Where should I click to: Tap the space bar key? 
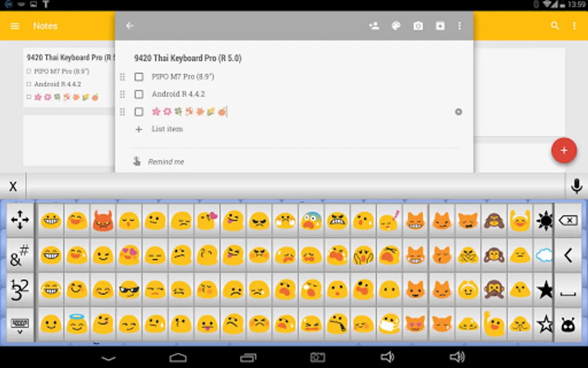click(568, 289)
